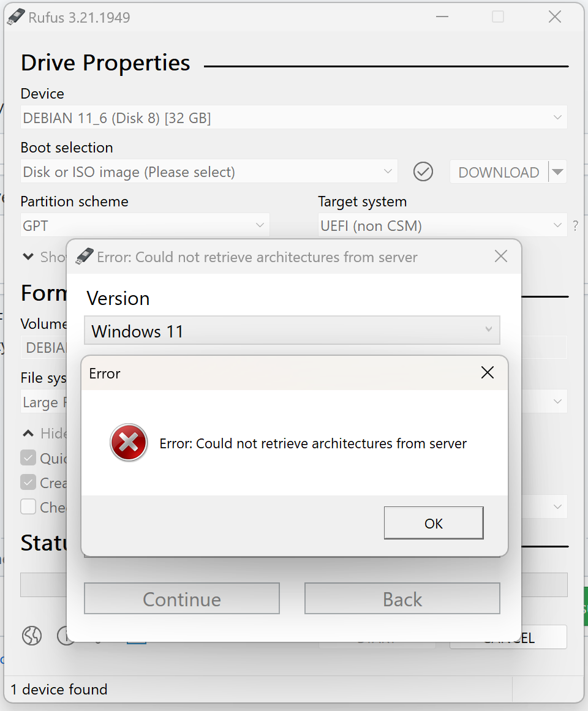Viewport: 588px width, 711px height.
Task: Click the USB drive icon in the download dialog title
Action: pyautogui.click(x=84, y=257)
